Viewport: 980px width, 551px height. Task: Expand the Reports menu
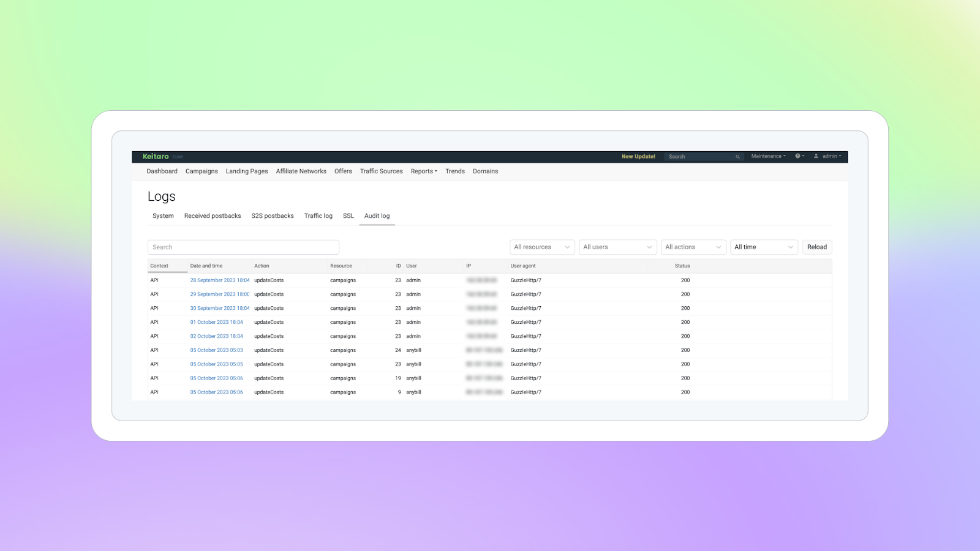pos(424,171)
